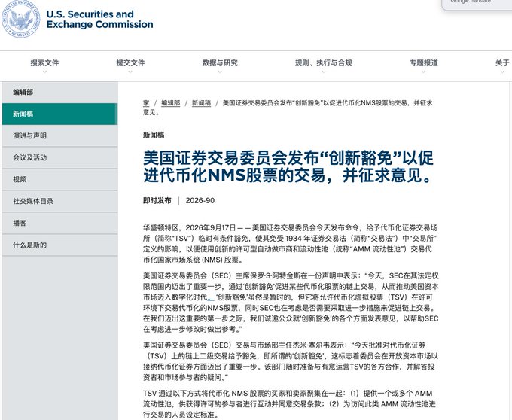512x420 pixels.
Task: Click paragraph quoting 杰米·塞尔韦
Action: point(291,361)
